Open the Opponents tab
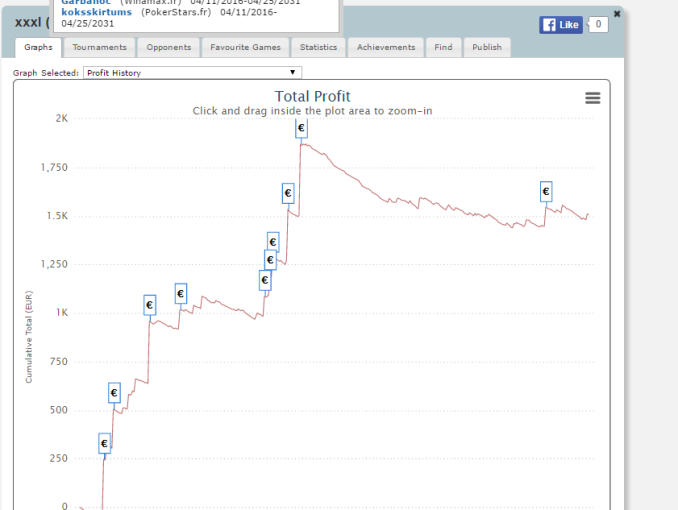678x510 pixels. tap(169, 47)
